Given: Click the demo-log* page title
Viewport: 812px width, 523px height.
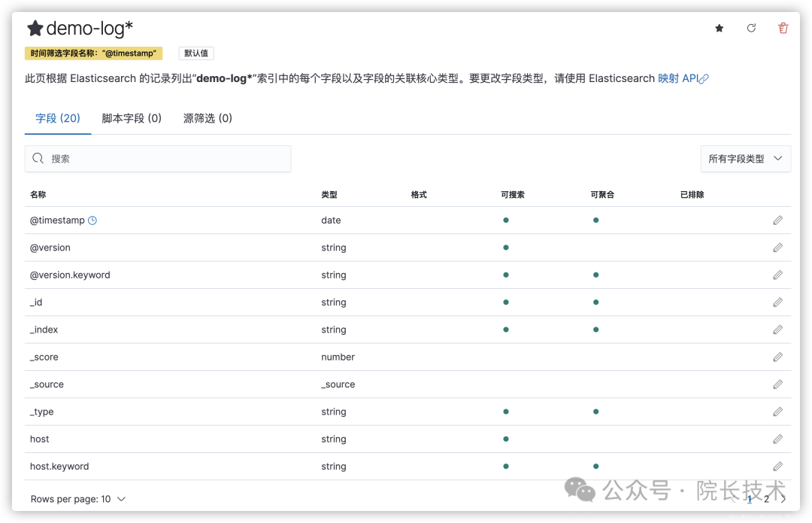Looking at the screenshot, I should point(89,29).
